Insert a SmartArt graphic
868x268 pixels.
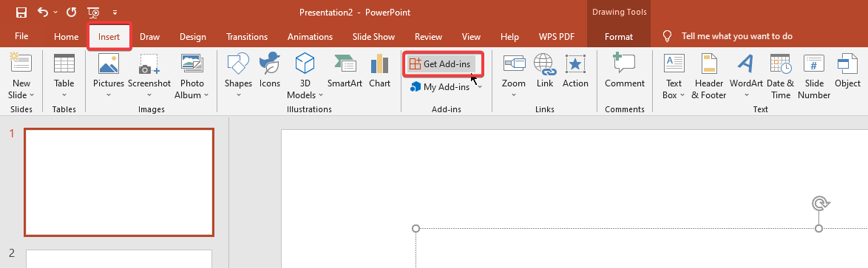pyautogui.click(x=345, y=71)
